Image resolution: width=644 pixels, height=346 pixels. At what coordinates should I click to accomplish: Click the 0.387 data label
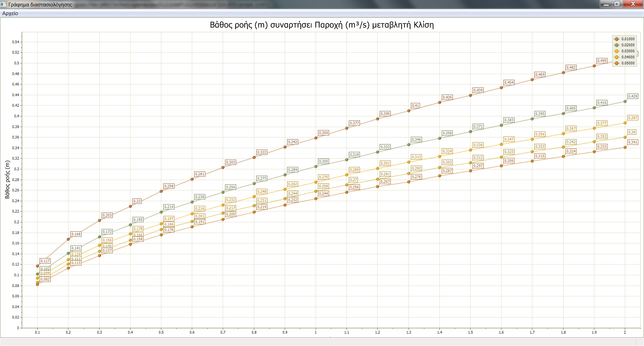click(x=633, y=118)
